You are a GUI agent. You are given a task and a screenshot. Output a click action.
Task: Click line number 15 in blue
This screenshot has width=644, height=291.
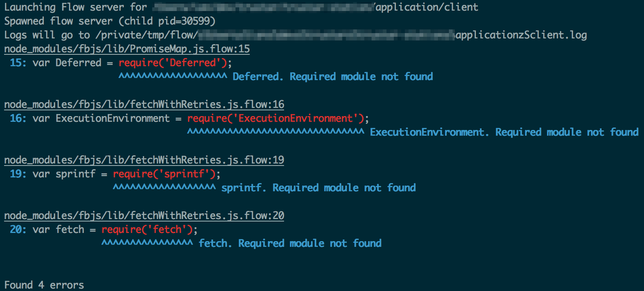(16, 63)
